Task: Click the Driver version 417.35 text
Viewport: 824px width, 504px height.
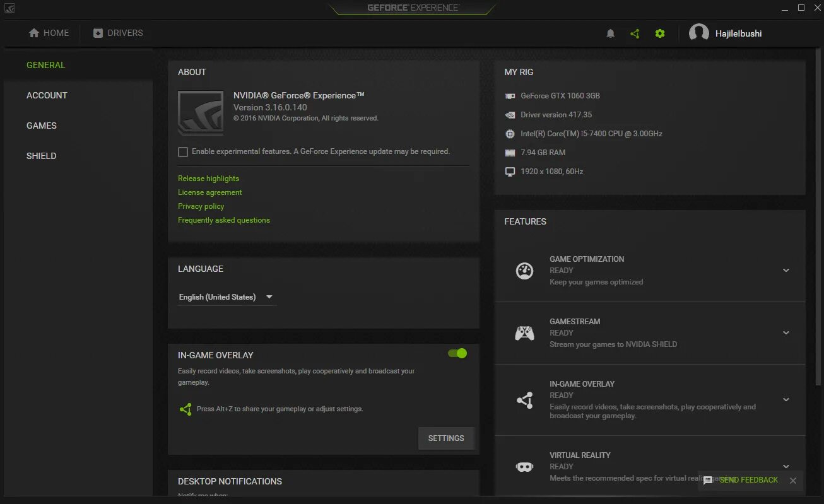Action: pos(556,115)
